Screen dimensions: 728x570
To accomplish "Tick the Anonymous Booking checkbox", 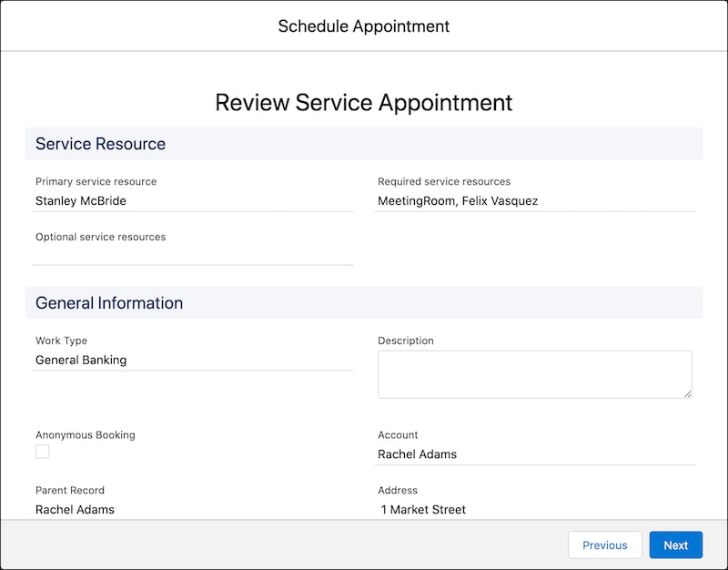I will pyautogui.click(x=42, y=452).
